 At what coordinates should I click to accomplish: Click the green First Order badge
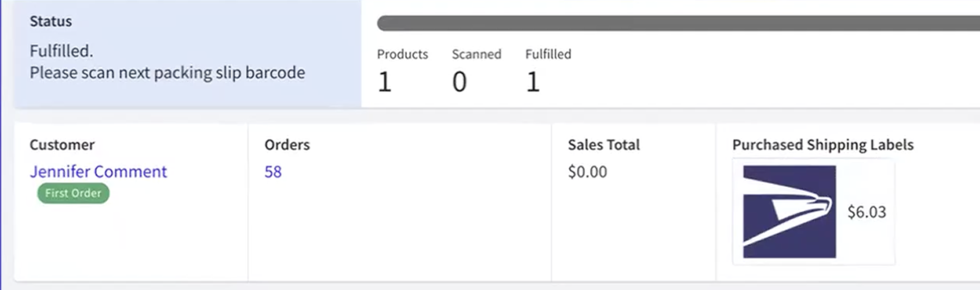click(73, 193)
